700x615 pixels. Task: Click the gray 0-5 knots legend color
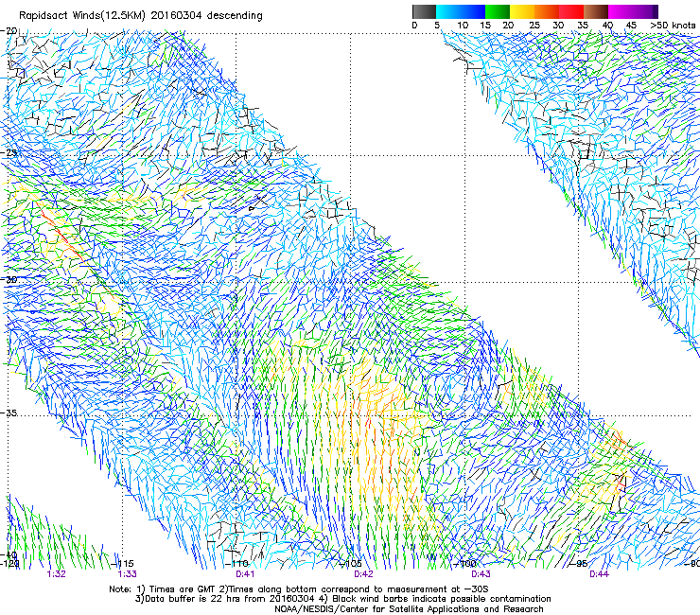pyautogui.click(x=424, y=11)
